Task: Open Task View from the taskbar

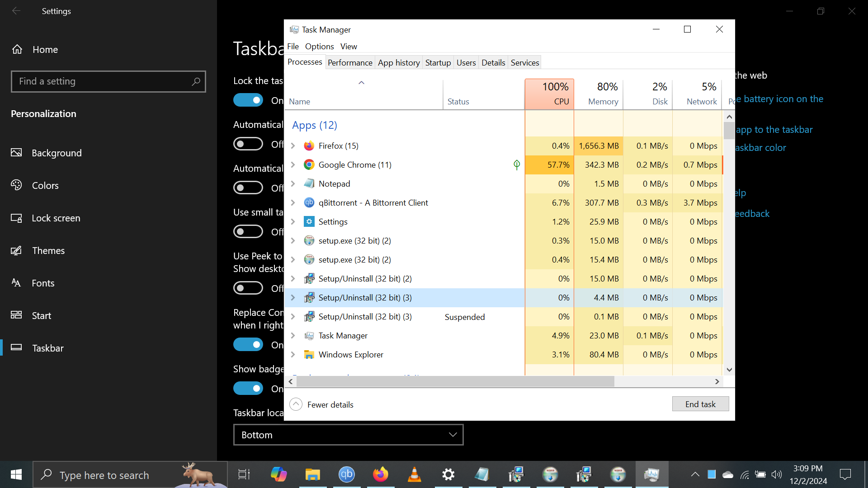Action: pyautogui.click(x=244, y=474)
